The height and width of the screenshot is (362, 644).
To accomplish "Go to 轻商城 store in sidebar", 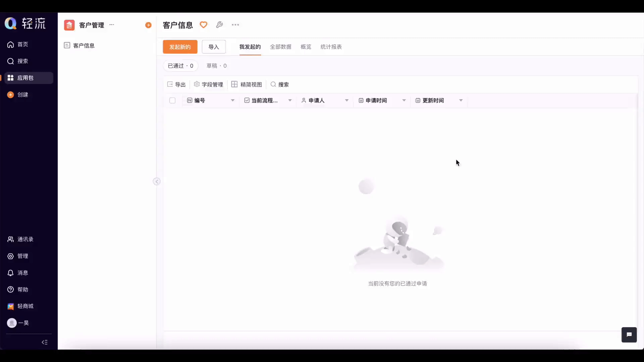I will pyautogui.click(x=25, y=306).
